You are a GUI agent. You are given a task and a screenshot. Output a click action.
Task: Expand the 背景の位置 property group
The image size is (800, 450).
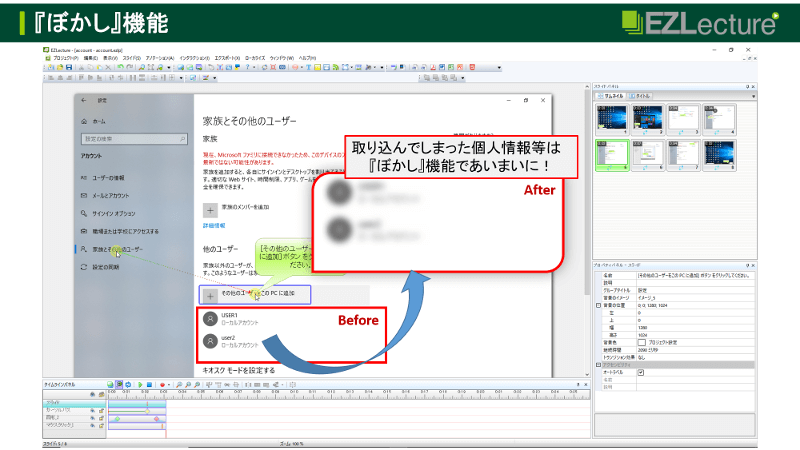(x=598, y=304)
